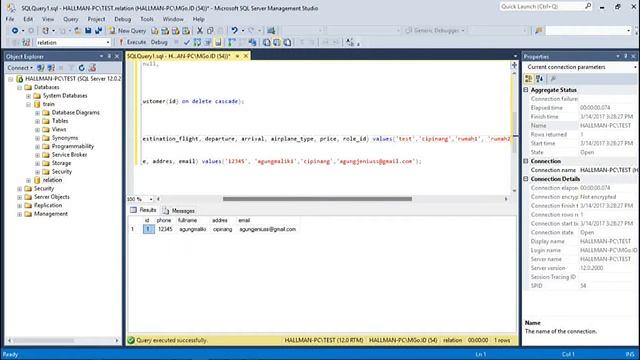Image resolution: width=640 pixels, height=360 pixels.
Task: Select the Database Diagrams folder
Action: [76, 113]
